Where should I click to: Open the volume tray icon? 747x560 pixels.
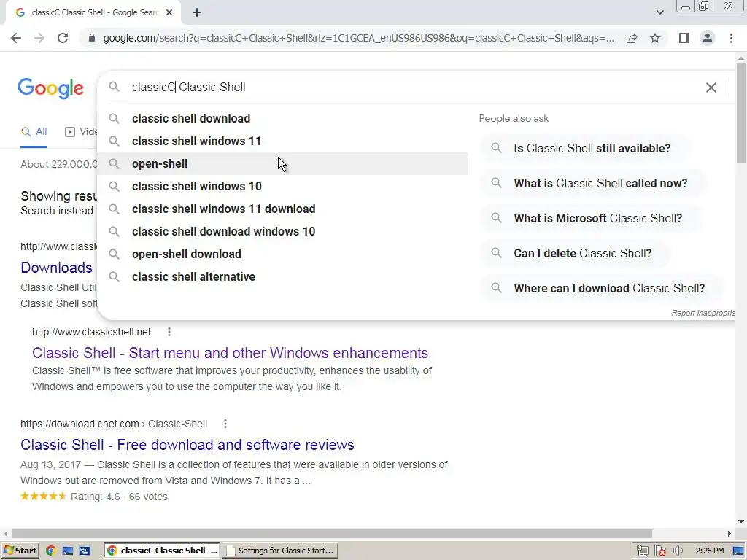(678, 551)
